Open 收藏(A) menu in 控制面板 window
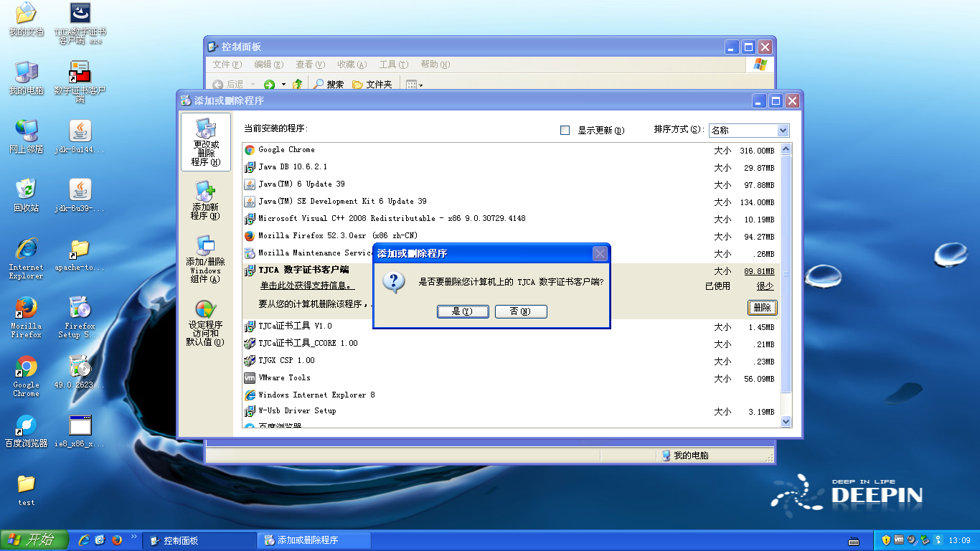The image size is (980, 551). [352, 65]
